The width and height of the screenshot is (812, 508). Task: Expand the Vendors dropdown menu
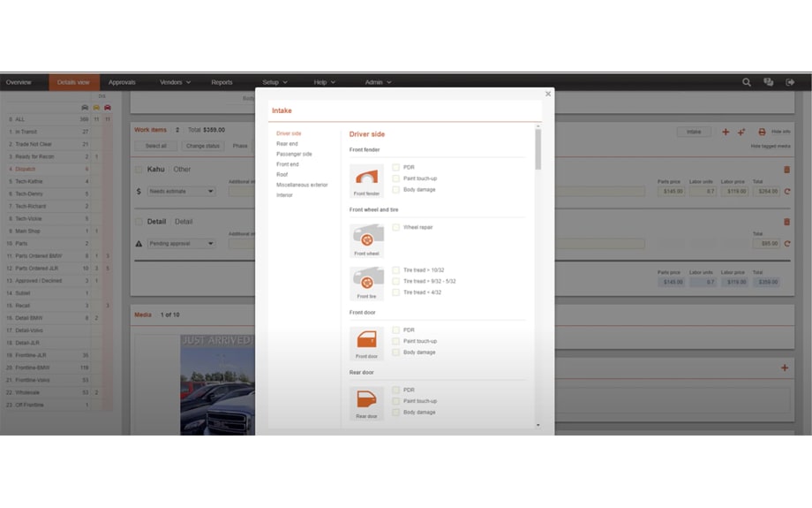[x=175, y=82]
